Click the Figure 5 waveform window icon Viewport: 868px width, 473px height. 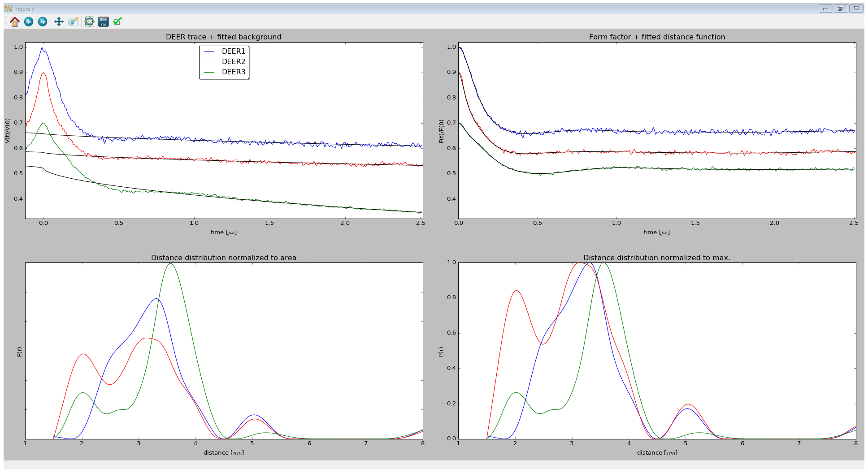(8, 9)
